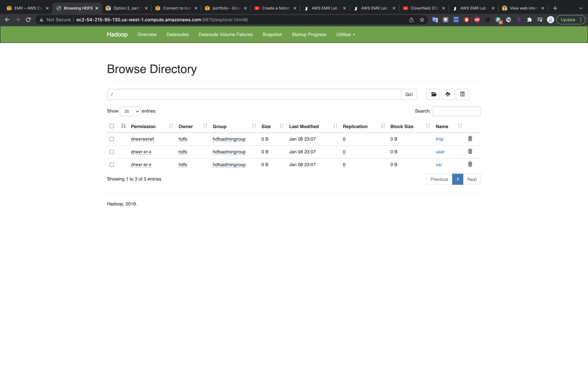Bookmark this page with the star icon

pyautogui.click(x=422, y=20)
